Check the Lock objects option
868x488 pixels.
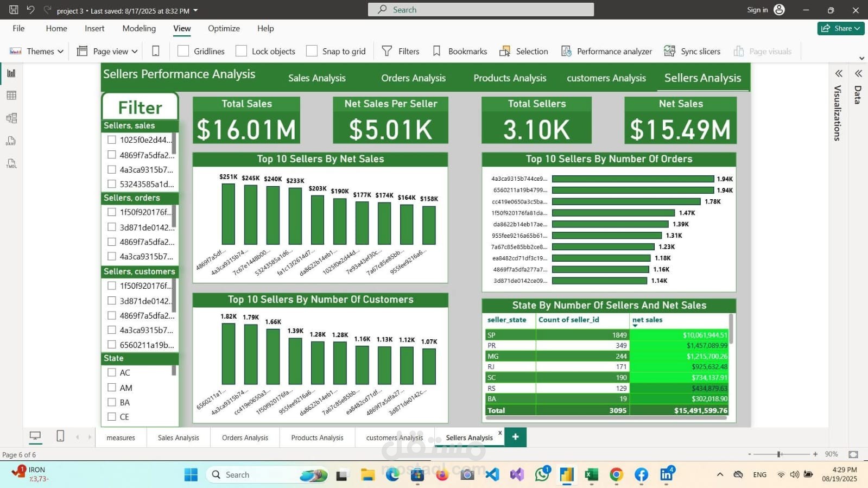point(242,51)
